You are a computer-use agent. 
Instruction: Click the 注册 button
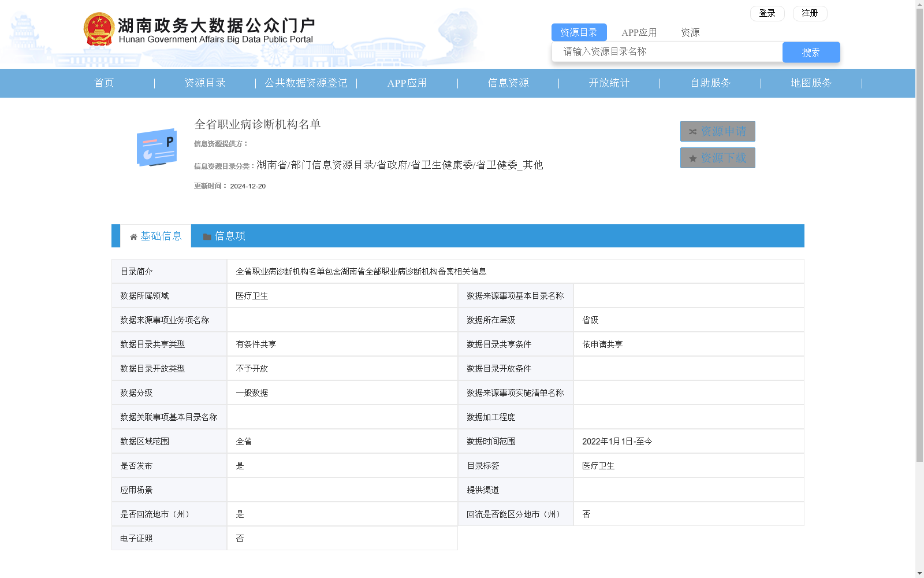click(810, 13)
